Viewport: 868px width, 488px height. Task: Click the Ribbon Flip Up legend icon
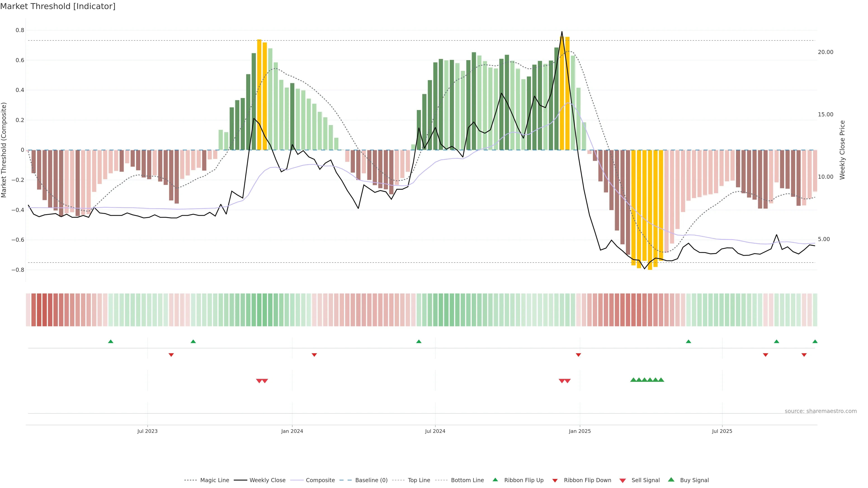[495, 480]
